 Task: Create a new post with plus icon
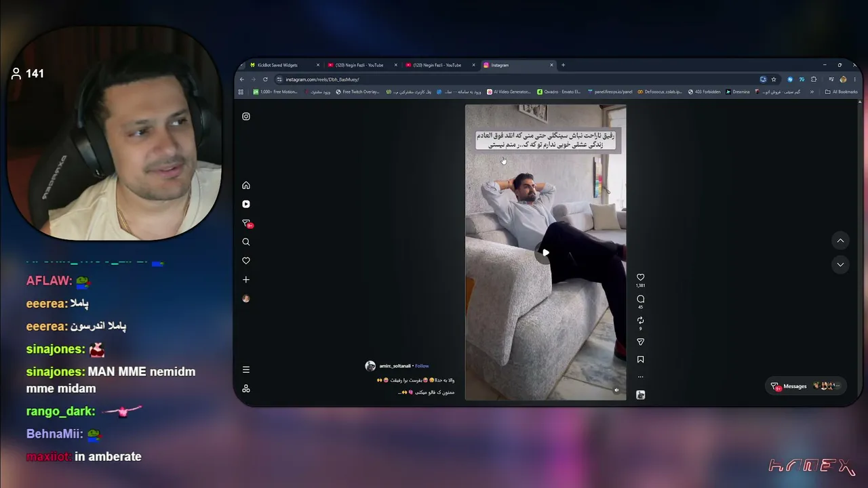(x=246, y=279)
